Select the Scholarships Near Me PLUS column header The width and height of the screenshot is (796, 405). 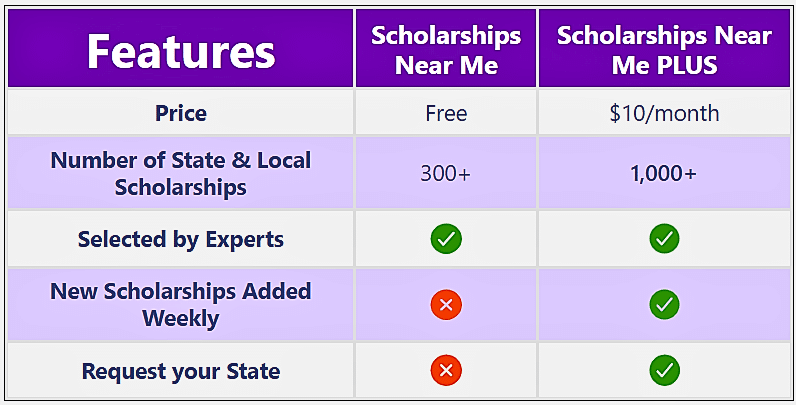665,48
